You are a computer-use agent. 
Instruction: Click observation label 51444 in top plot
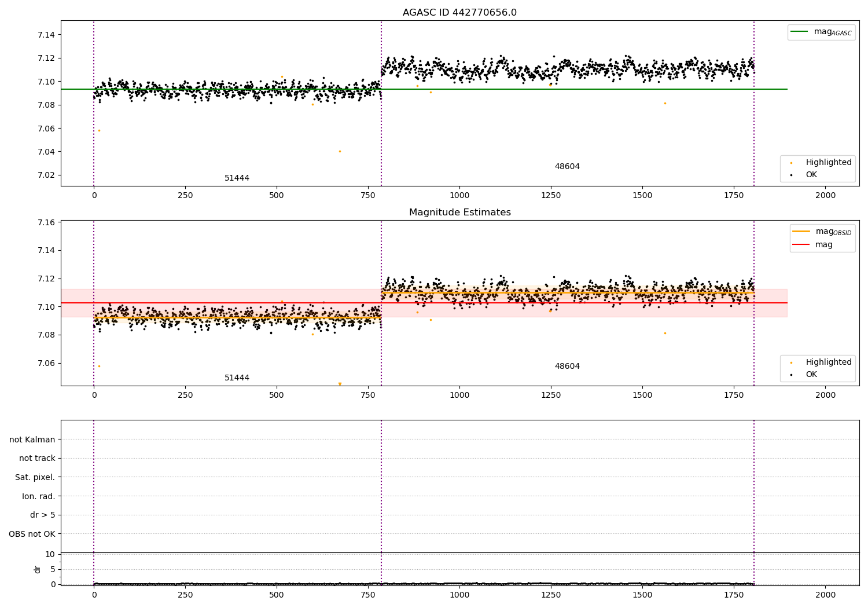tap(237, 178)
